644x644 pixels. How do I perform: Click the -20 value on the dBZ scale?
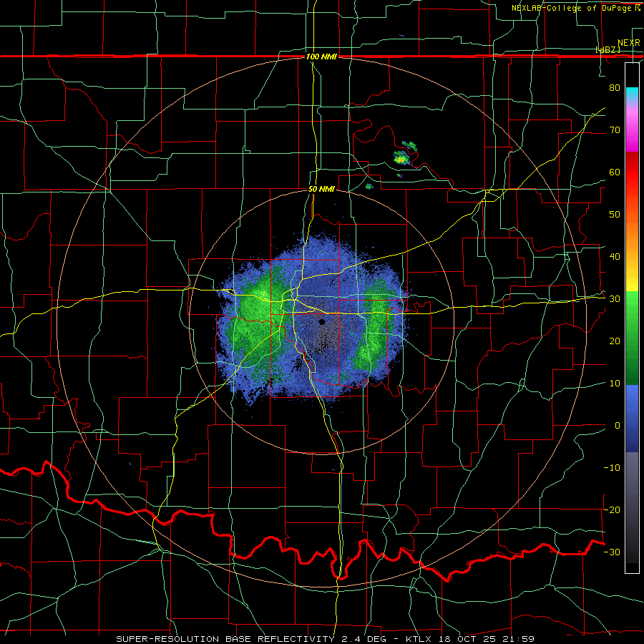(x=612, y=509)
